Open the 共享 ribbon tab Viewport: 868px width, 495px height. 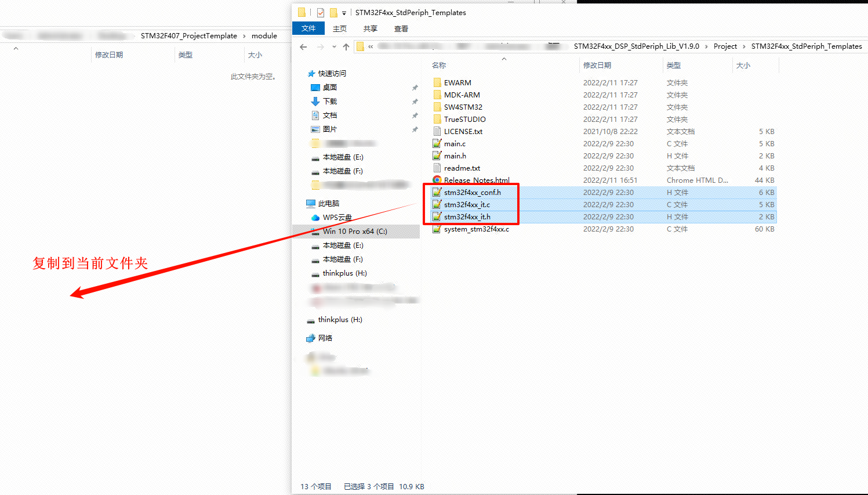point(370,28)
